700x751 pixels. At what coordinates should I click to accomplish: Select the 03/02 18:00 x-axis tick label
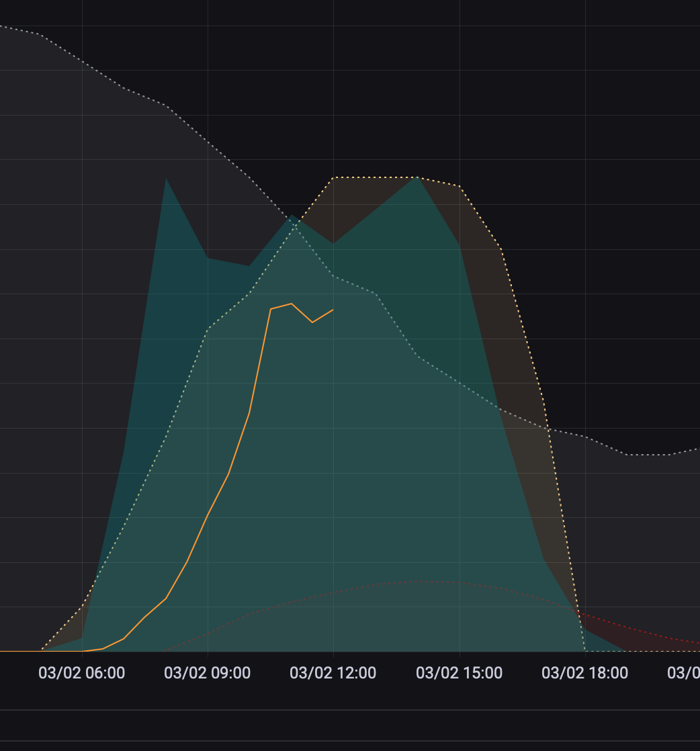pos(584,672)
